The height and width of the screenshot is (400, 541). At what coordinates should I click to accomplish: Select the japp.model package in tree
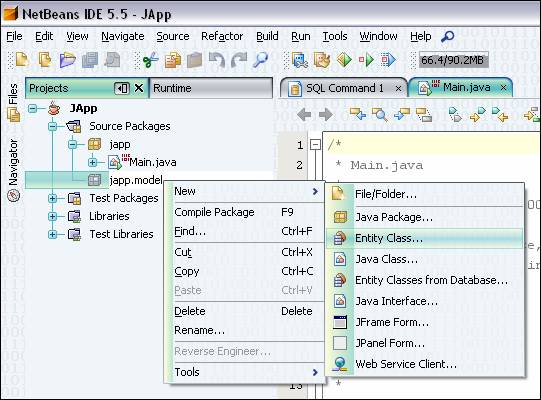(136, 180)
